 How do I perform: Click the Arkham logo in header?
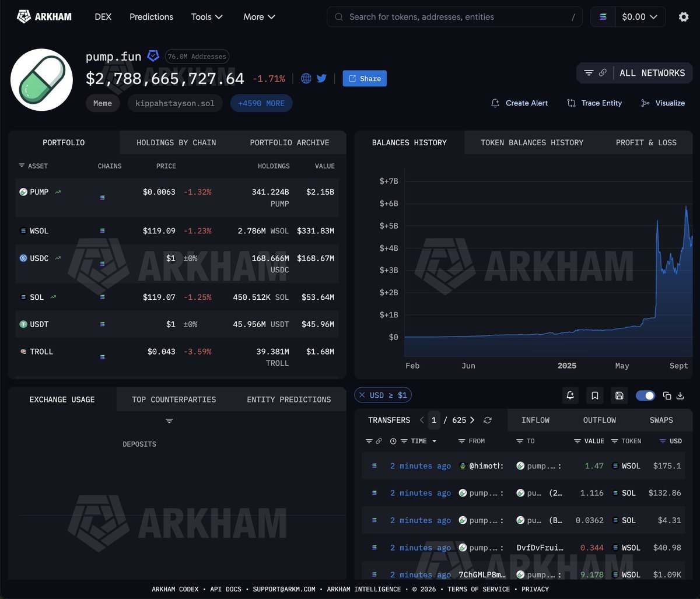44,17
